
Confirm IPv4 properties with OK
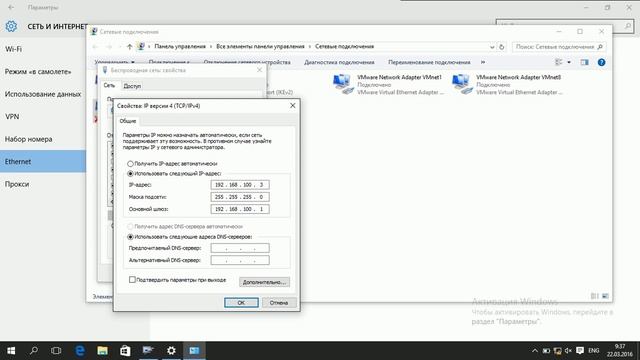coord(241,302)
